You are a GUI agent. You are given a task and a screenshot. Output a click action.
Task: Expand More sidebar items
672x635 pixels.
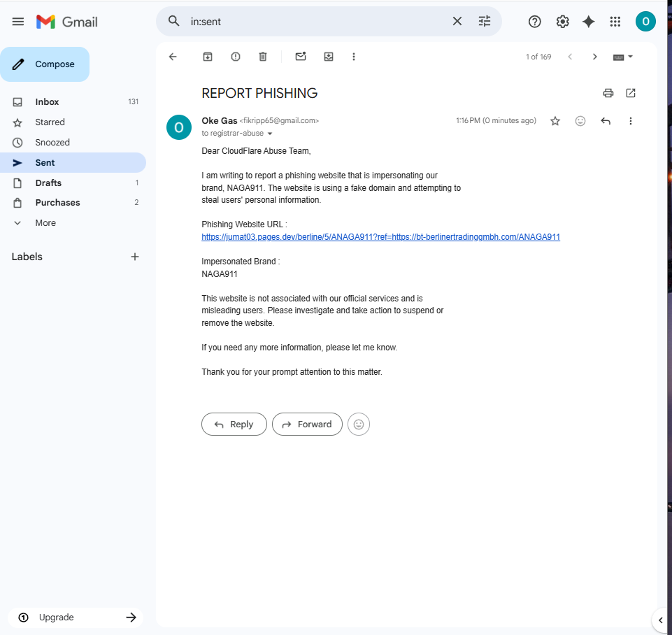73,223
